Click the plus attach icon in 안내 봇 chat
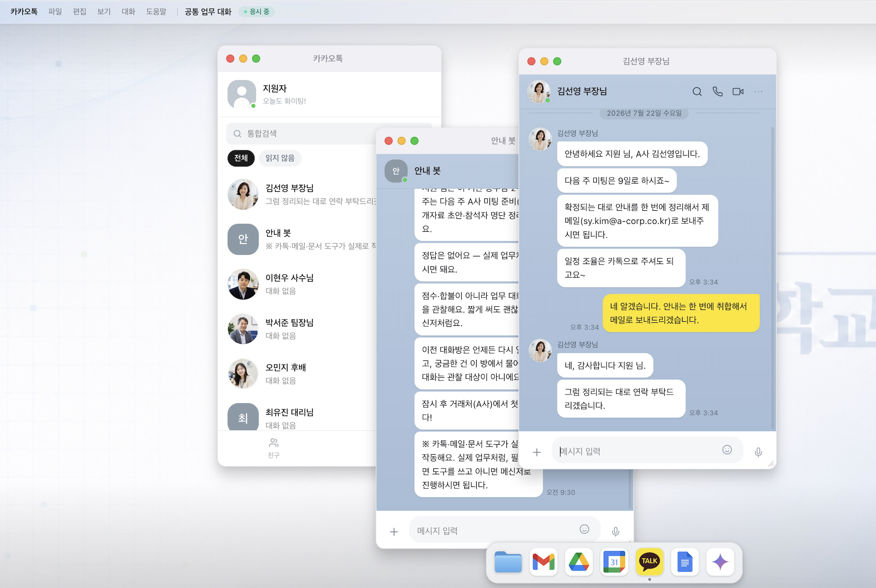The height and width of the screenshot is (588, 876). tap(394, 532)
